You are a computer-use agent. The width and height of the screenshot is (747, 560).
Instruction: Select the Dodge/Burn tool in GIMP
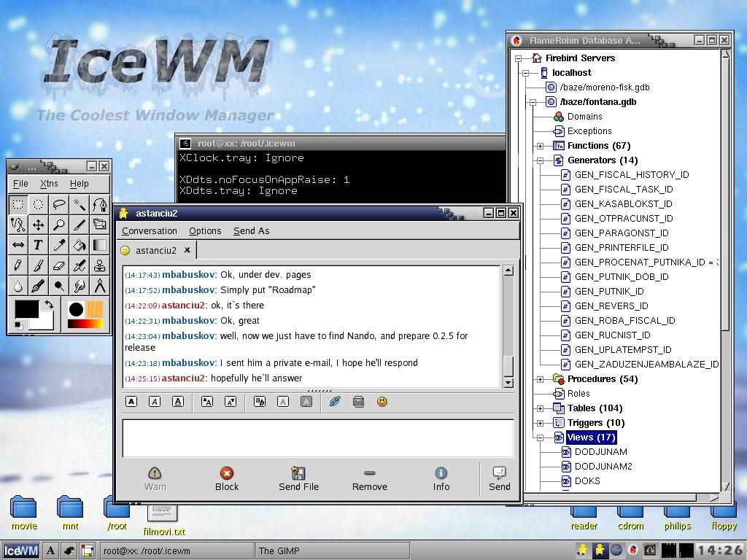(x=59, y=286)
